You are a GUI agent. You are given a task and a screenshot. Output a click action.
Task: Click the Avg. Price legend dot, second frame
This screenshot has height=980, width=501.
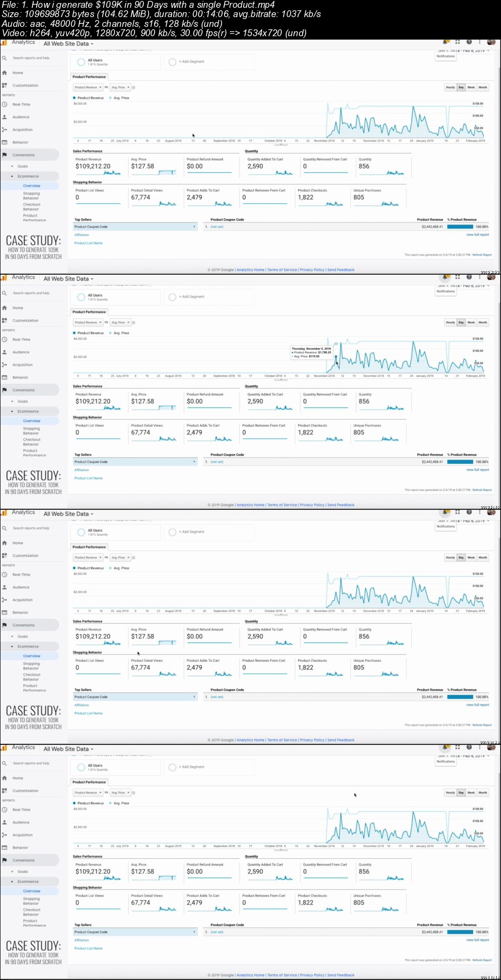(111, 333)
